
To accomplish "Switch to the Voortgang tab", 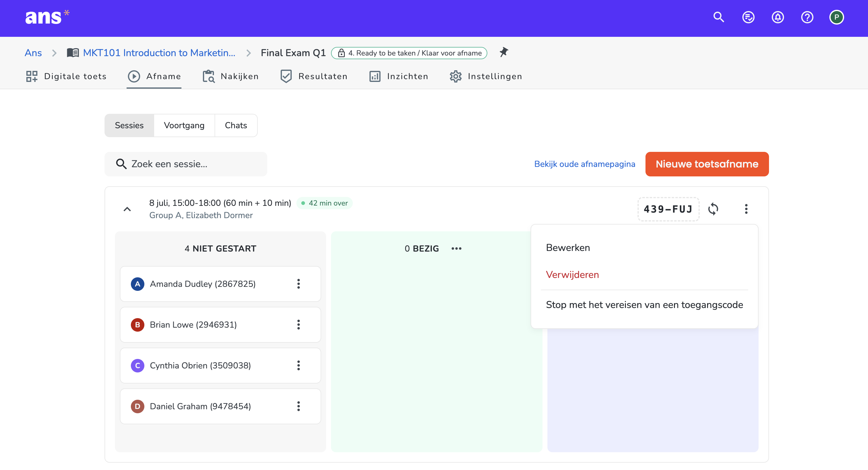I will click(x=184, y=125).
